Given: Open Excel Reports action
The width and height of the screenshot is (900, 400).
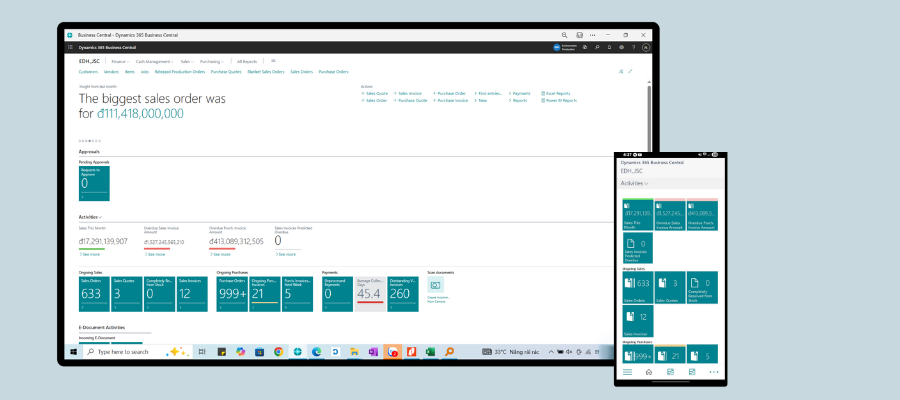Looking at the screenshot, I should pos(556,93).
